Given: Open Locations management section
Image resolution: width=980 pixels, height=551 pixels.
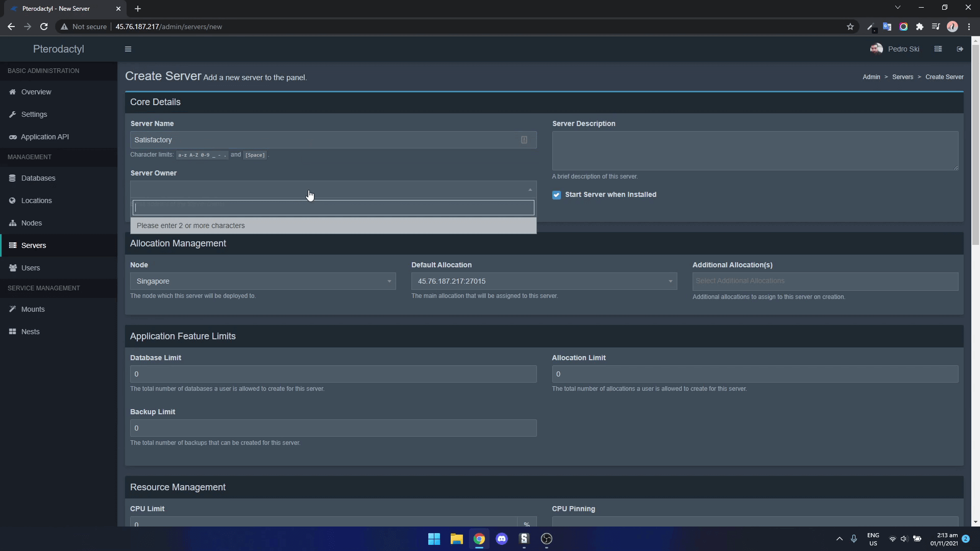Looking at the screenshot, I should [36, 200].
